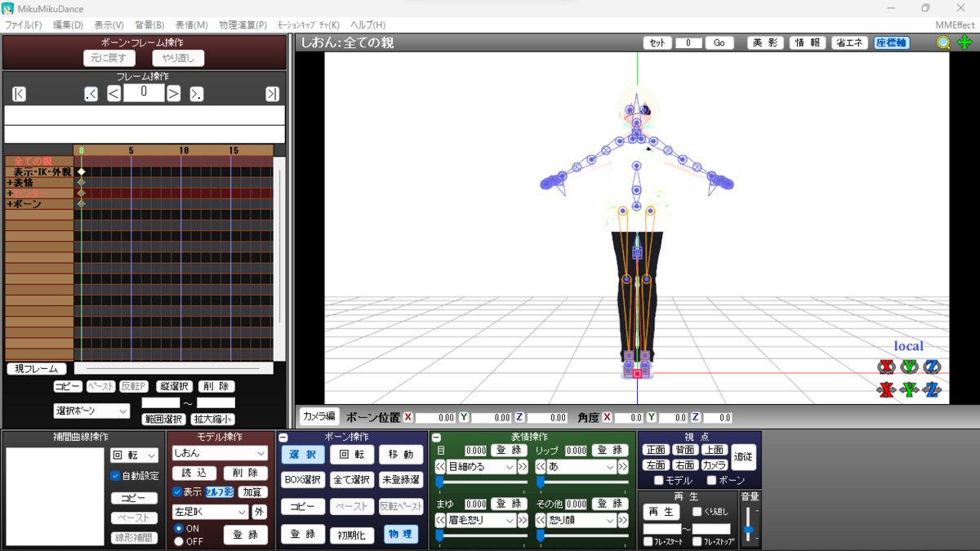Click the yellow magnifier view-zoom icon
The image size is (980, 551).
point(943,42)
